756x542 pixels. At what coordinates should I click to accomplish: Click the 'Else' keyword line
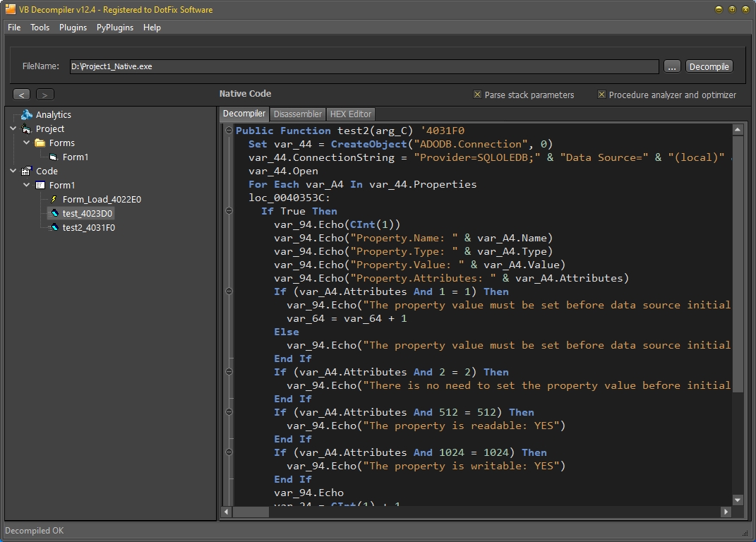(287, 332)
